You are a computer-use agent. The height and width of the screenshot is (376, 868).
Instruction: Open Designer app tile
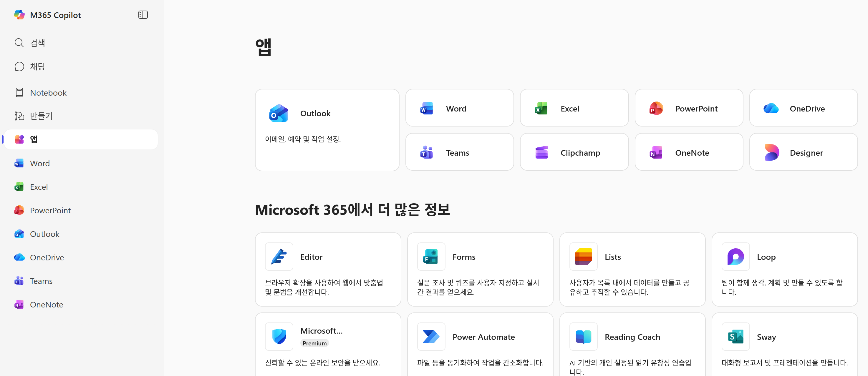[803, 152]
